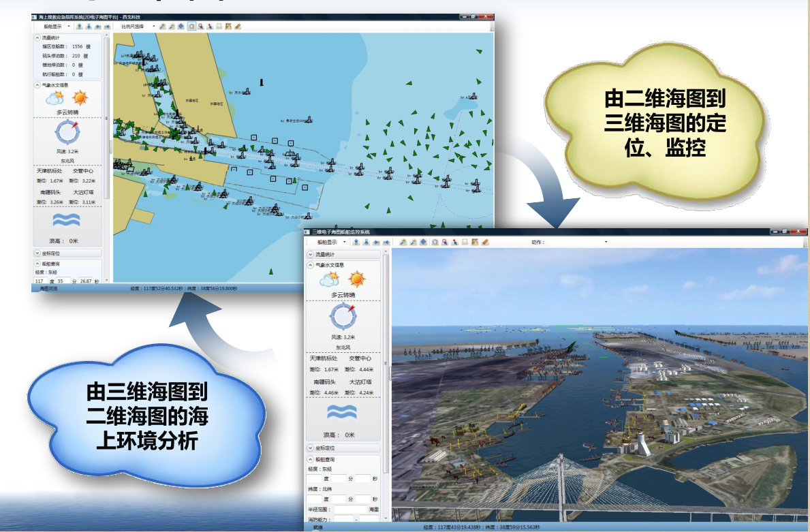Collapse 气象水文信息 panel in 2D window
810x532 pixels.
click(x=37, y=84)
